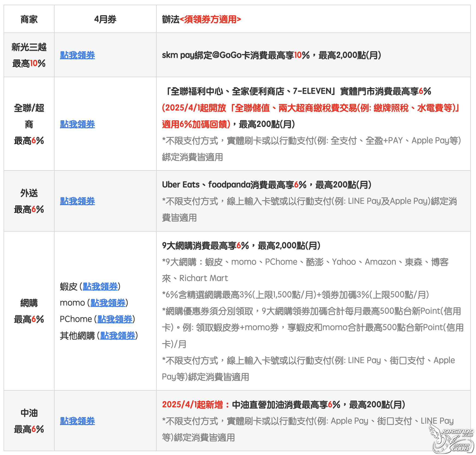The width and height of the screenshot is (476, 455).
Task: Claim the PChome coupon link
Action: point(115,319)
